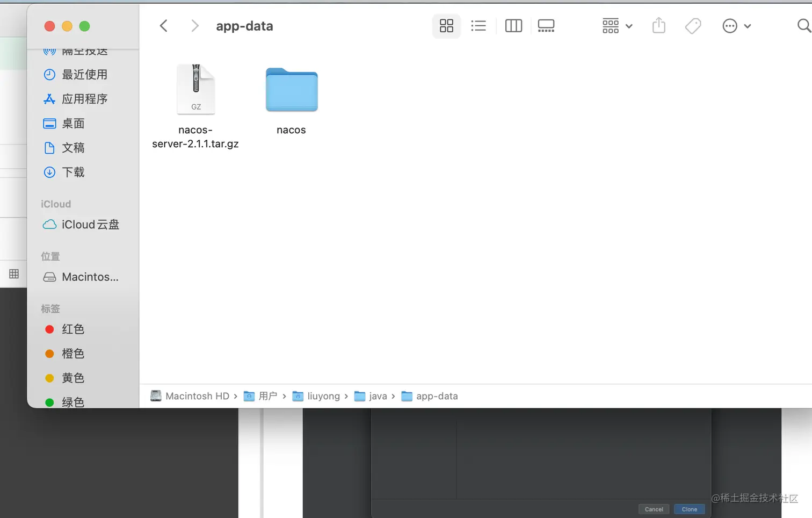Click the 文稿 document icon in sidebar

49,148
